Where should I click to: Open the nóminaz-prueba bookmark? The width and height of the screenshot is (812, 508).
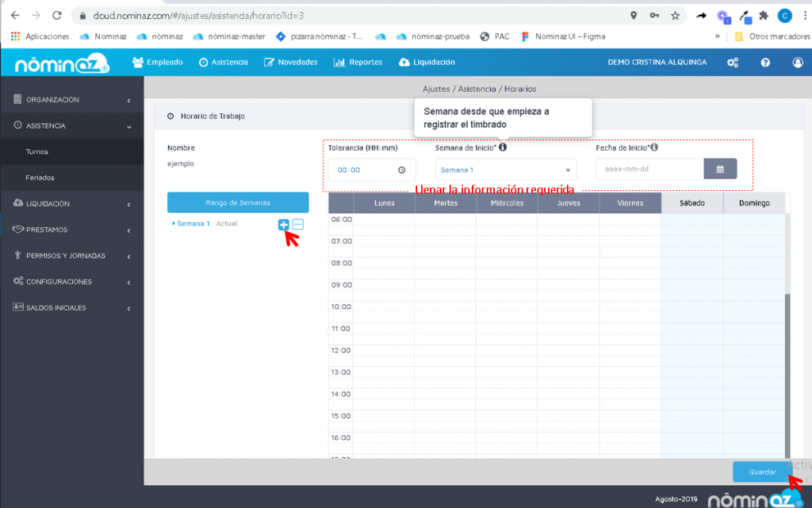pyautogui.click(x=433, y=36)
